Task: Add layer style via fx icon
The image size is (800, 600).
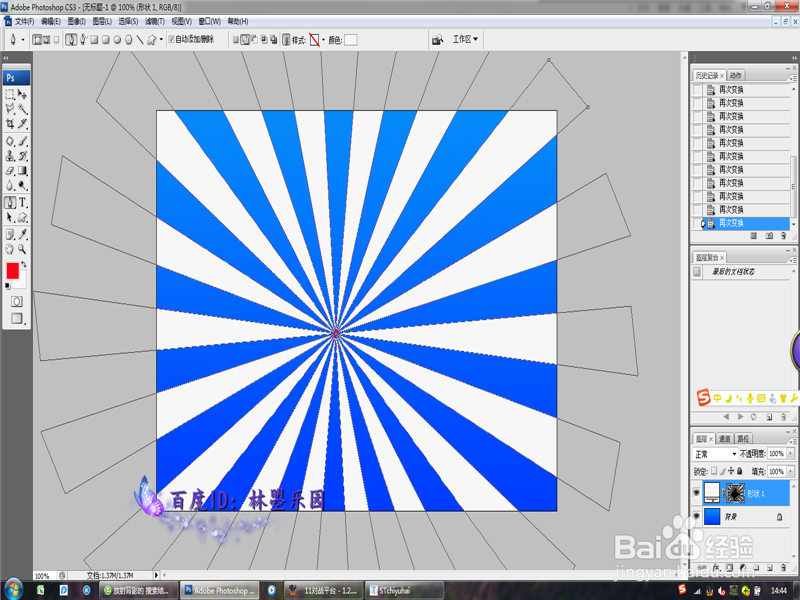Action: point(716,567)
